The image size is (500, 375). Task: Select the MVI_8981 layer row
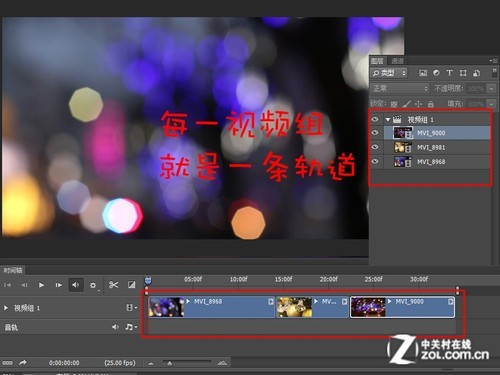tap(437, 147)
